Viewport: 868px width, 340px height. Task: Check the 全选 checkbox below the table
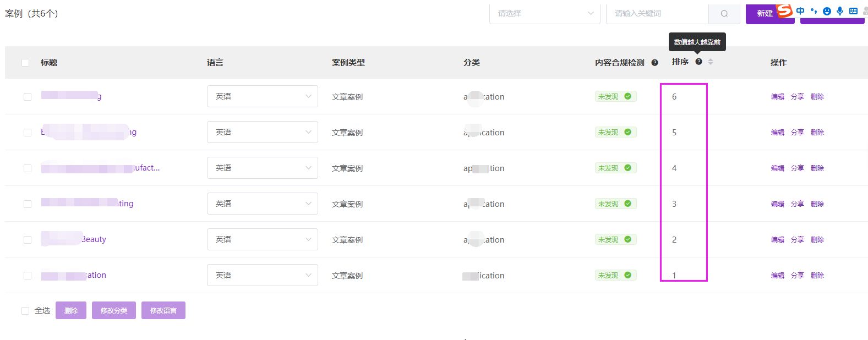[25, 311]
